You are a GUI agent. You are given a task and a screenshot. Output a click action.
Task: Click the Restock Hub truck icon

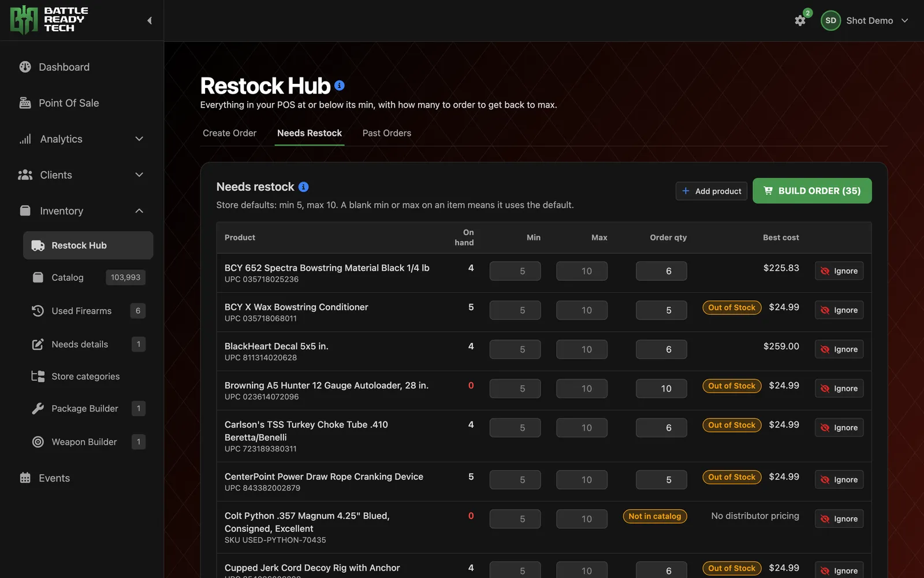coord(38,246)
